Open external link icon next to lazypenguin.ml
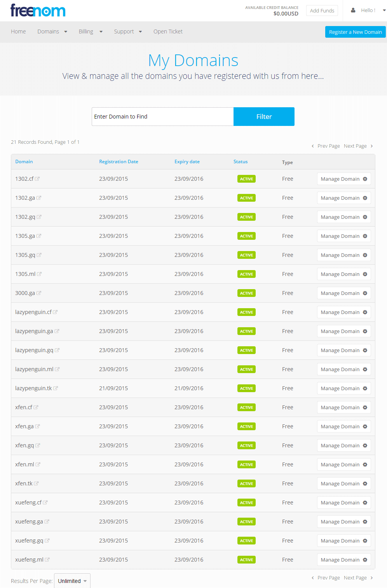Screen dimensions: 387x588 (57, 369)
